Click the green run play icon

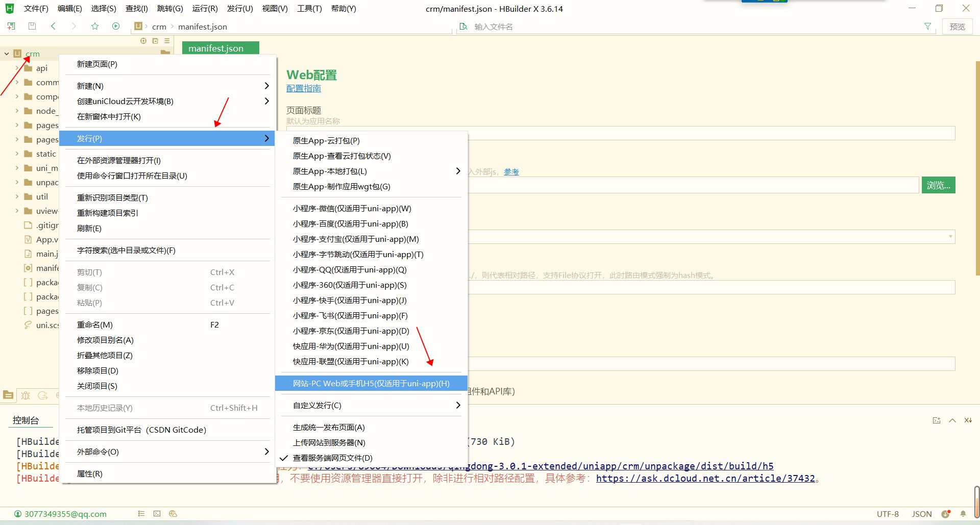click(x=116, y=26)
